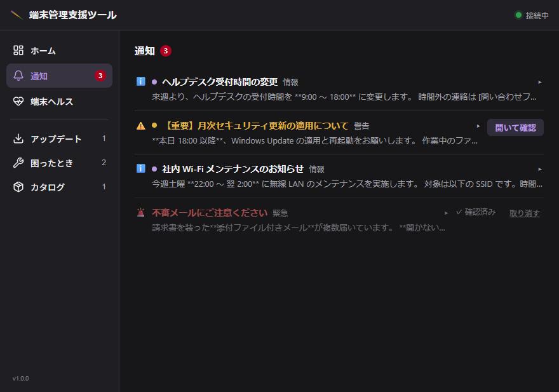This screenshot has width=559, height=392.
Task: Click yellow unread dot on 月次セキュリティ更新
Action: tap(154, 125)
